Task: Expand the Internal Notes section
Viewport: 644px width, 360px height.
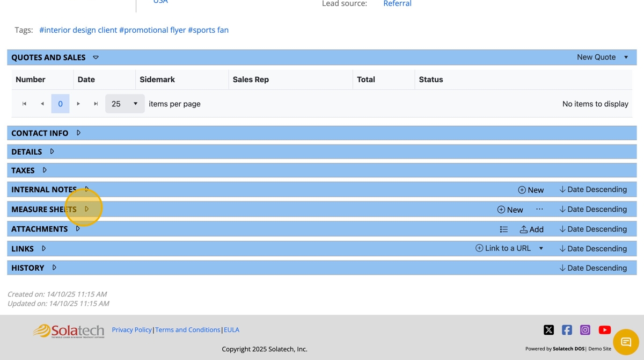Action: pyautogui.click(x=87, y=189)
